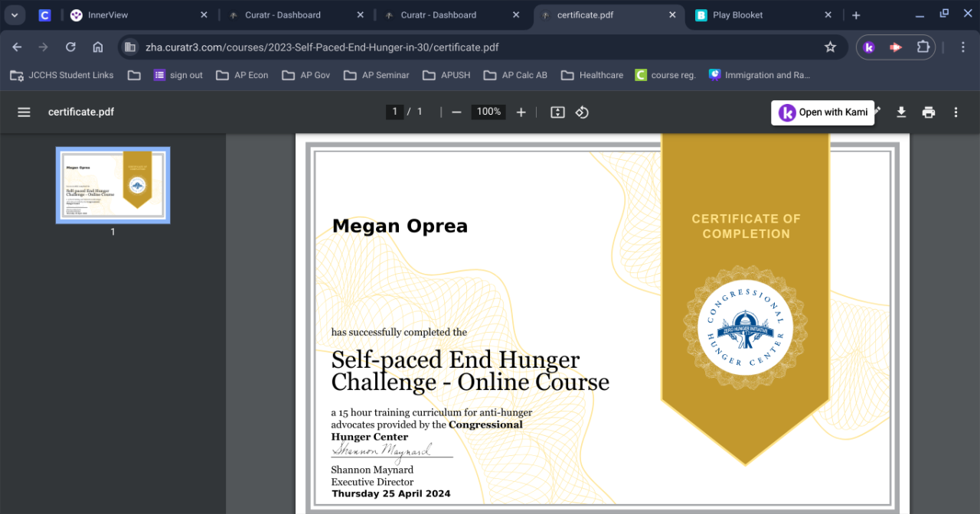Rotate the PDF counterclockwise
This screenshot has height=514, width=980.
pos(582,112)
